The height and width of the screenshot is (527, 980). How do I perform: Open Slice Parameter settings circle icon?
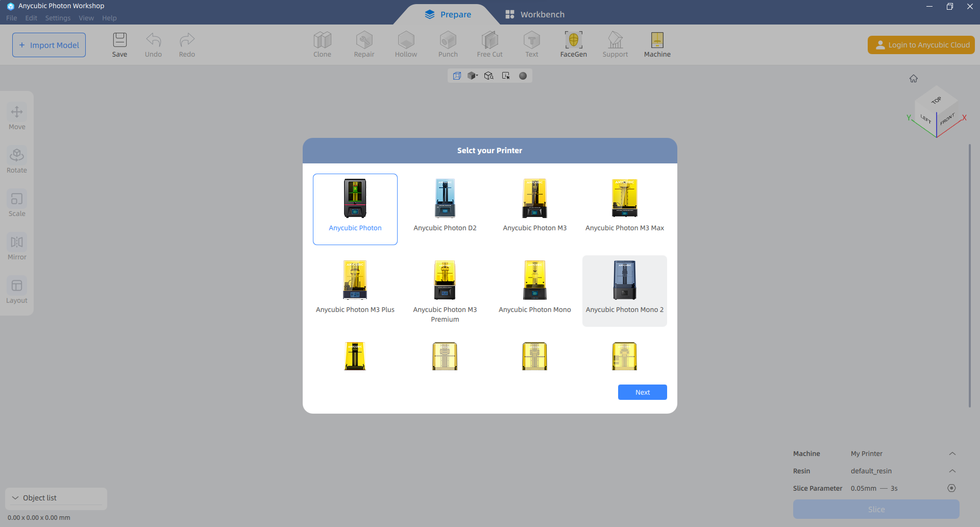coord(951,488)
